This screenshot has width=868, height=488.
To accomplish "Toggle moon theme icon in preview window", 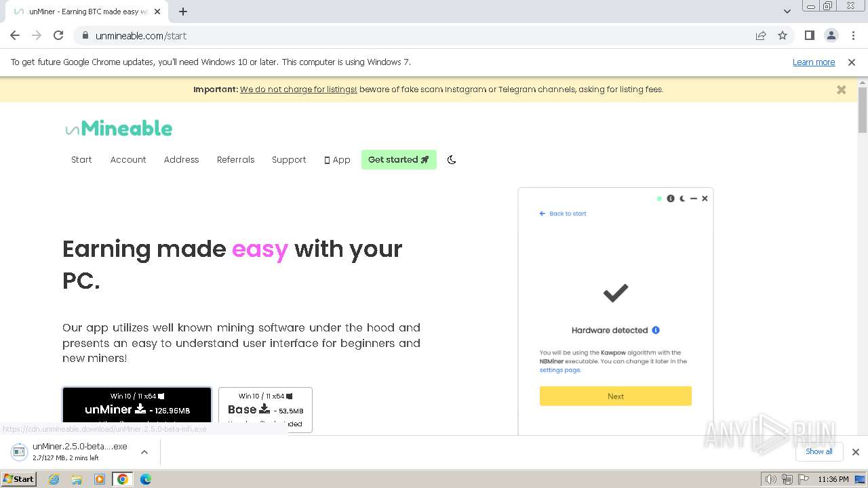I will coord(682,199).
